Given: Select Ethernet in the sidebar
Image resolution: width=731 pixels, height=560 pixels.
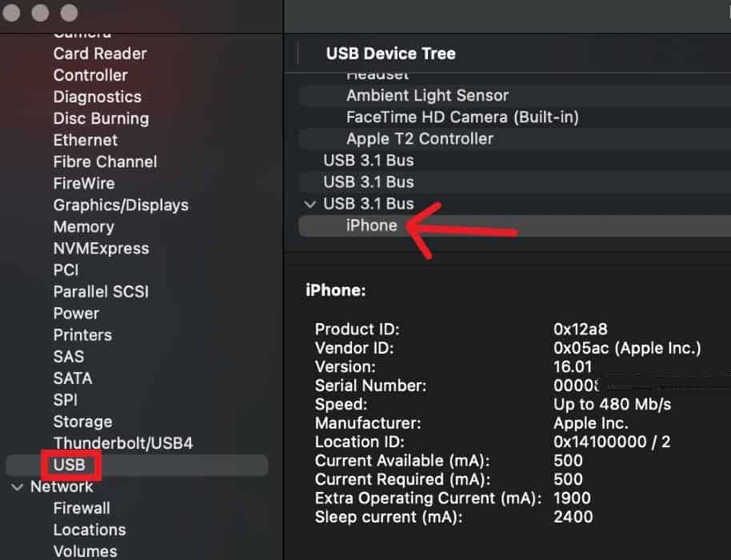Looking at the screenshot, I should tap(86, 141).
